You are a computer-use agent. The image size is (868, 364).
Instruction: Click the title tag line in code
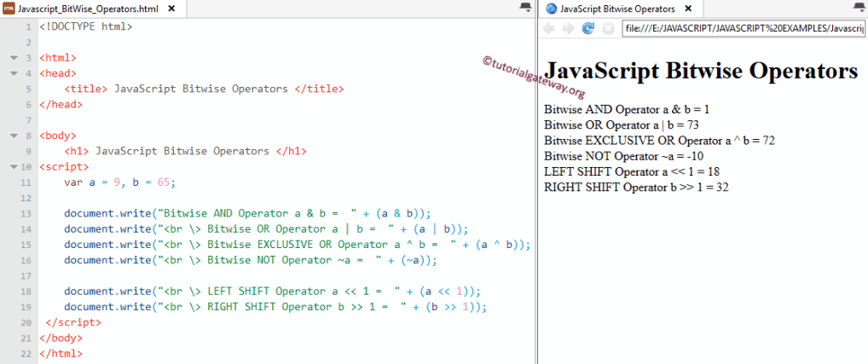[x=205, y=89]
